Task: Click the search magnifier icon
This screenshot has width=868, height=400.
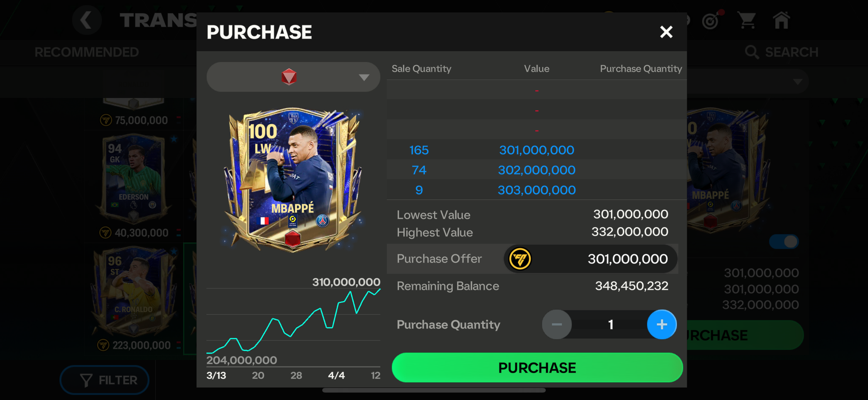Action: (x=752, y=52)
